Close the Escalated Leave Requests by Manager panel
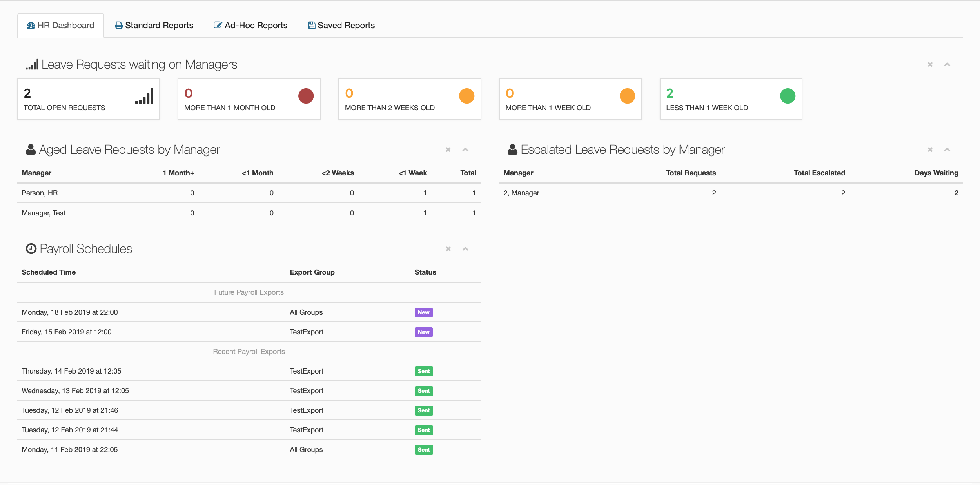The width and height of the screenshot is (980, 485). point(930,150)
